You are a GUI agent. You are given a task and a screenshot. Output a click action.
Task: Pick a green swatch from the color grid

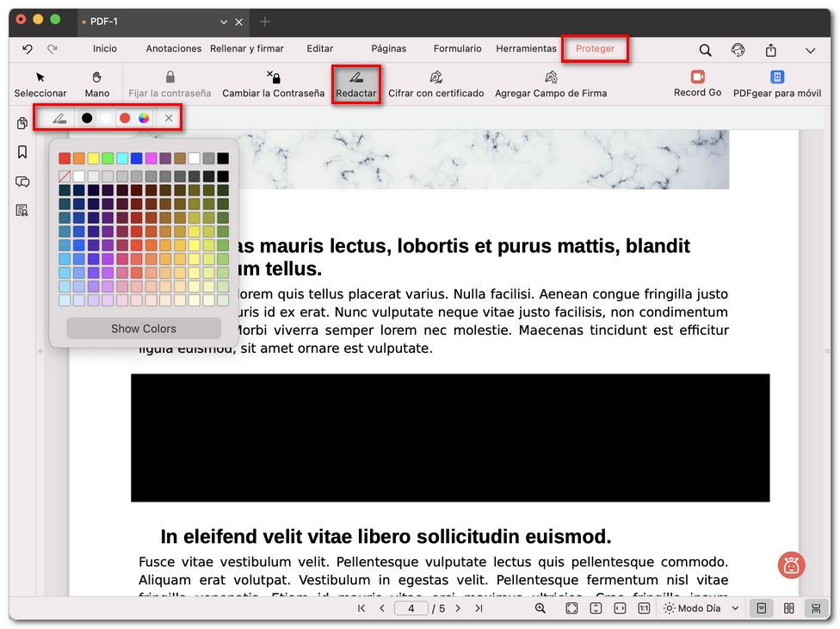click(108, 158)
